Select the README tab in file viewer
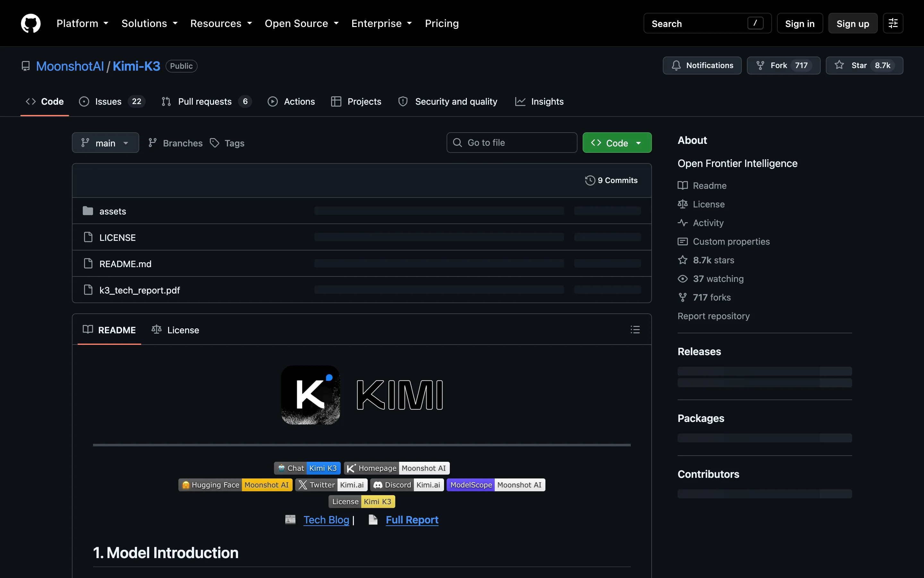The width and height of the screenshot is (924, 578). [109, 329]
